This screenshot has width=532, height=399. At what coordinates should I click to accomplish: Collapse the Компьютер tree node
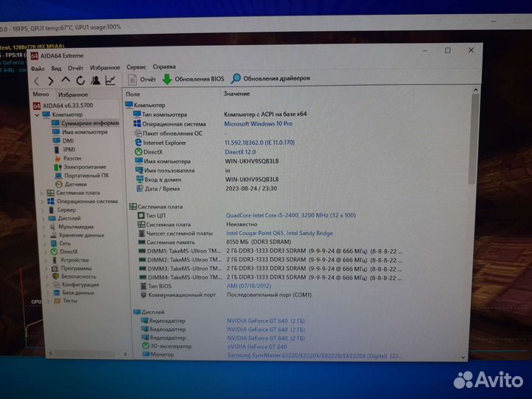click(37, 115)
